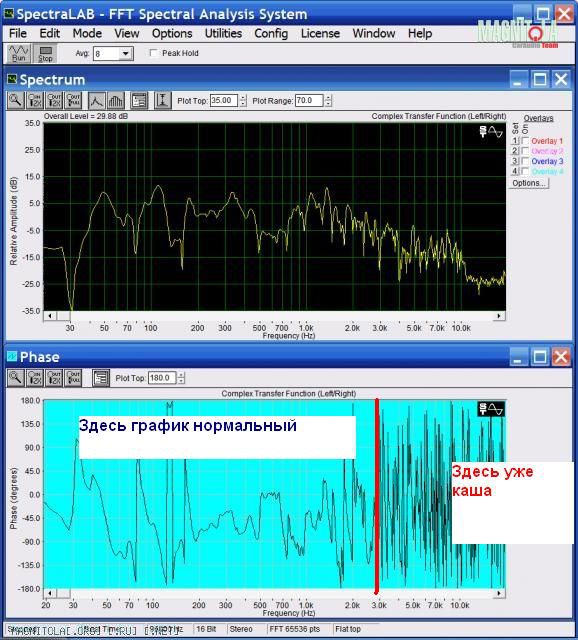Decrease Spectrum Plot Top with down spinner

pos(243,103)
